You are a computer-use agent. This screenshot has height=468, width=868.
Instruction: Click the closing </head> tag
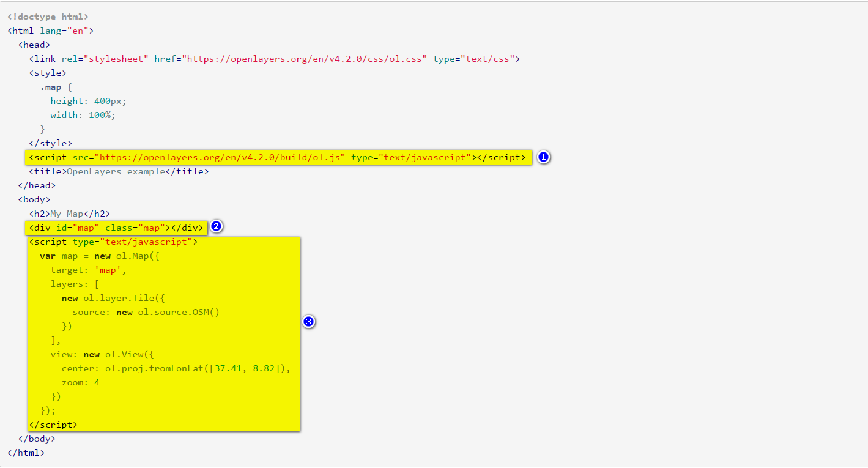(37, 185)
